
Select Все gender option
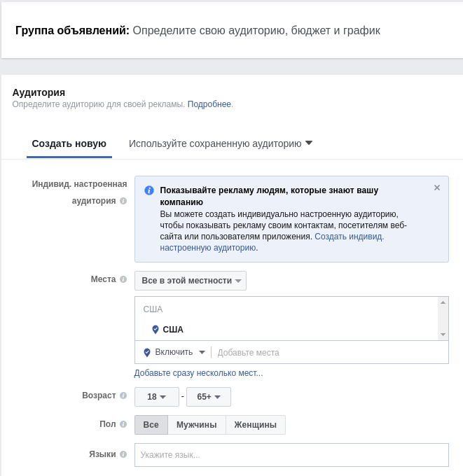(151, 425)
